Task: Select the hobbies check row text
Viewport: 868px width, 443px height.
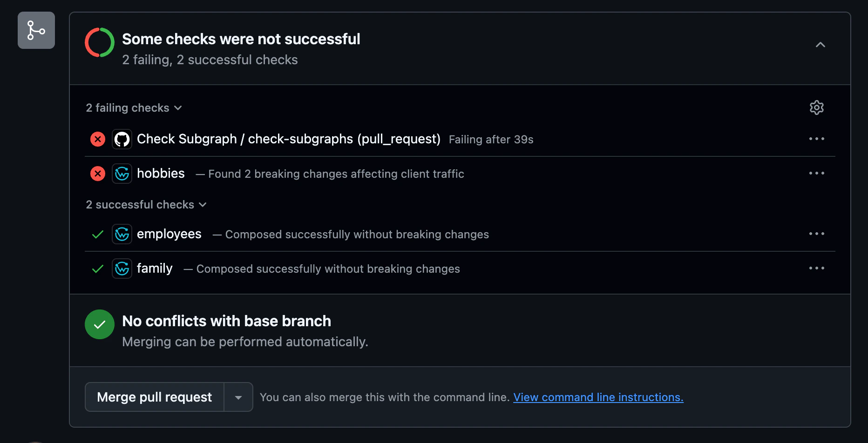Action: pyautogui.click(x=161, y=173)
